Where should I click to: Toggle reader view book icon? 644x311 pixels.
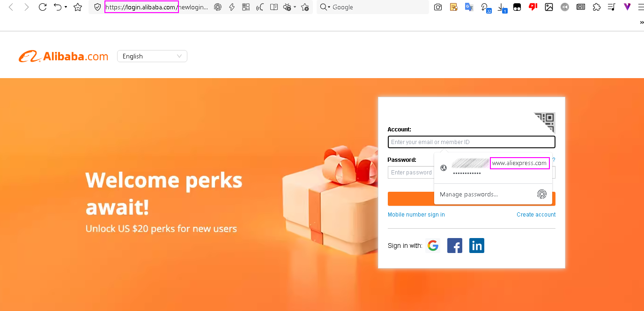tap(274, 7)
